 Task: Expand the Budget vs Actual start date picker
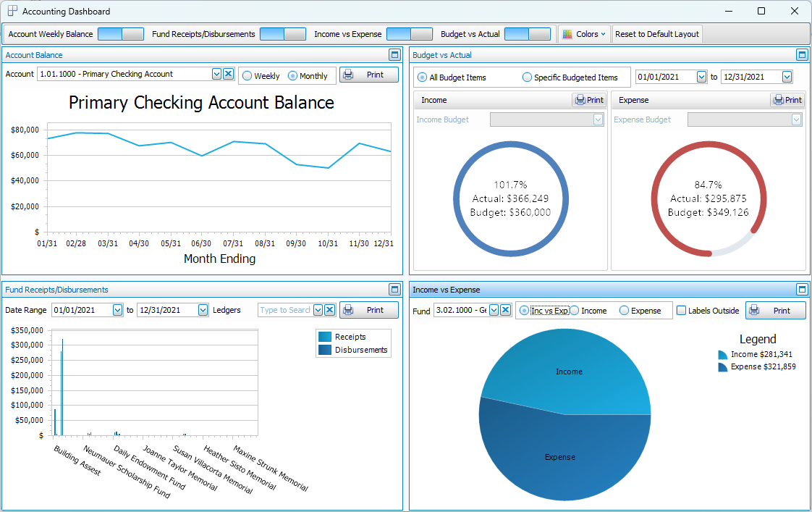(x=701, y=77)
